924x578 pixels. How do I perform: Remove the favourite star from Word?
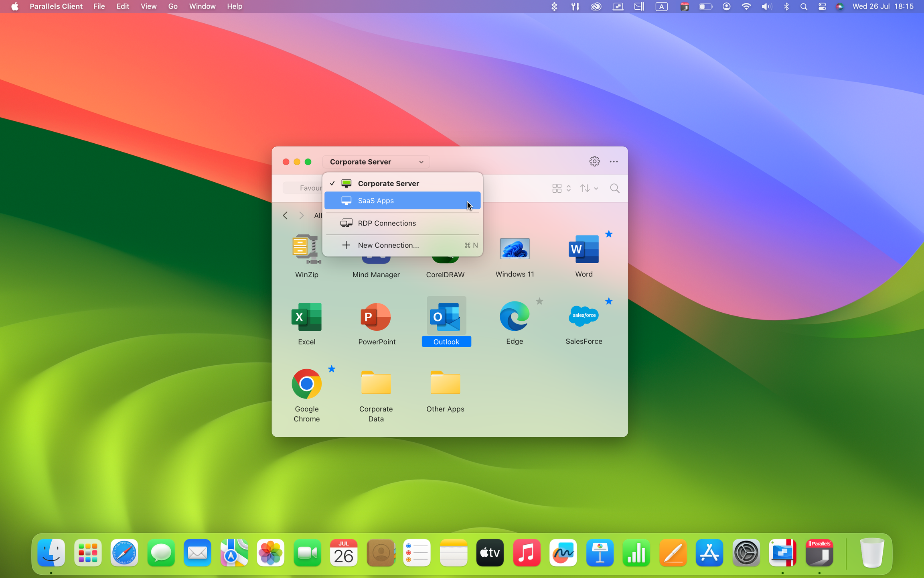(609, 234)
